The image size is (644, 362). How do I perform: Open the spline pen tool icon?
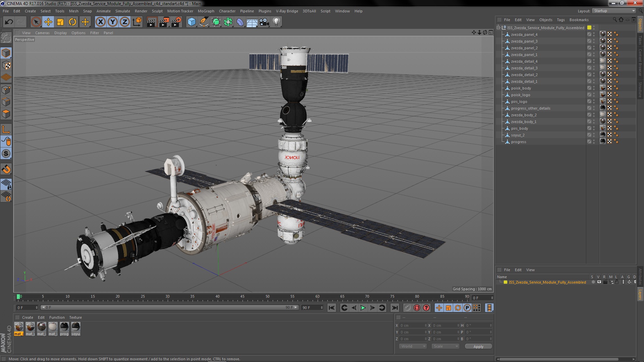[x=204, y=22]
